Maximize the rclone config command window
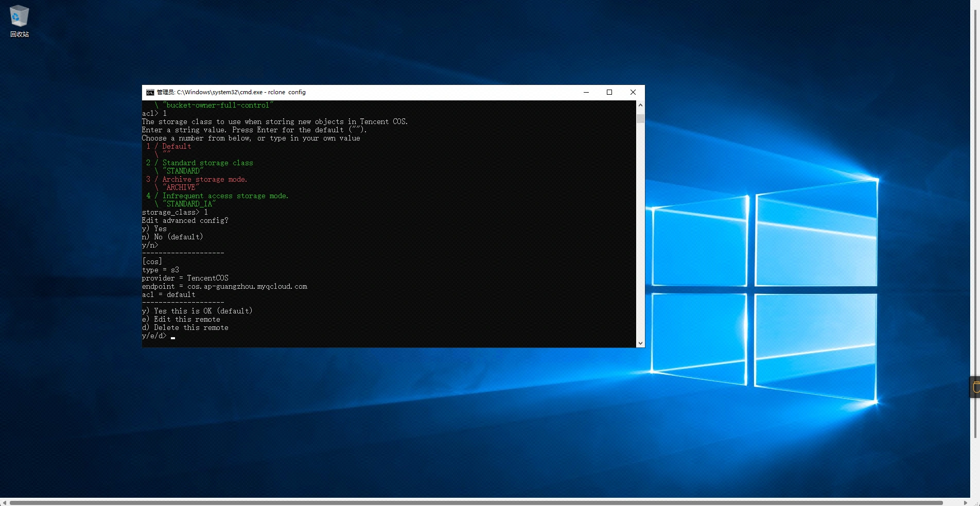980x506 pixels. pyautogui.click(x=609, y=92)
